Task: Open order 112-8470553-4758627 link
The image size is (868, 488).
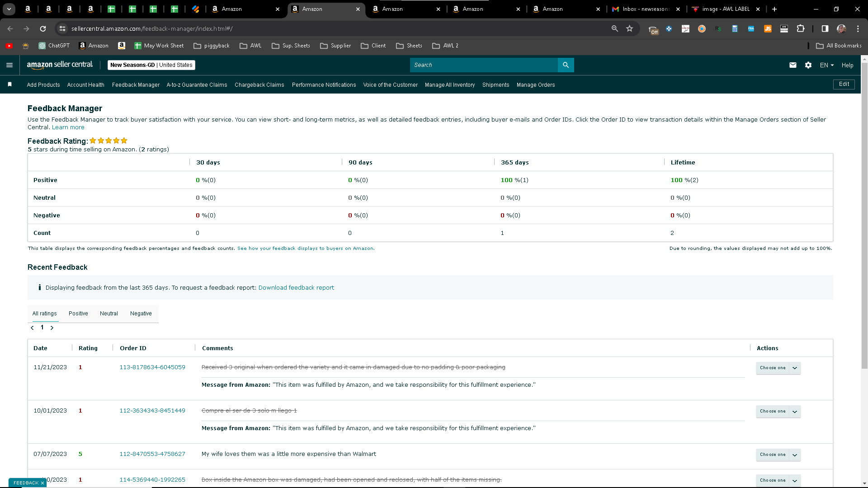Action: tap(152, 454)
